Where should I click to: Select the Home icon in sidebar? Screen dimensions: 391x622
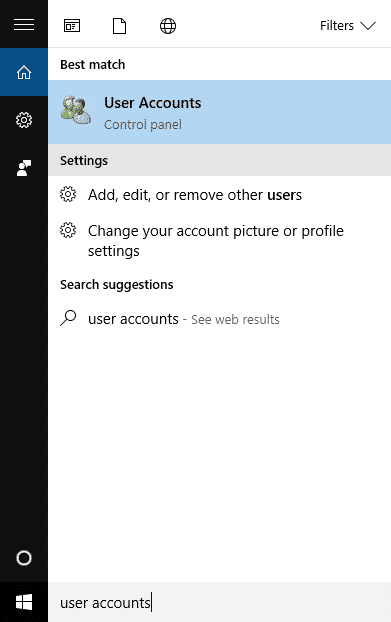(24, 72)
